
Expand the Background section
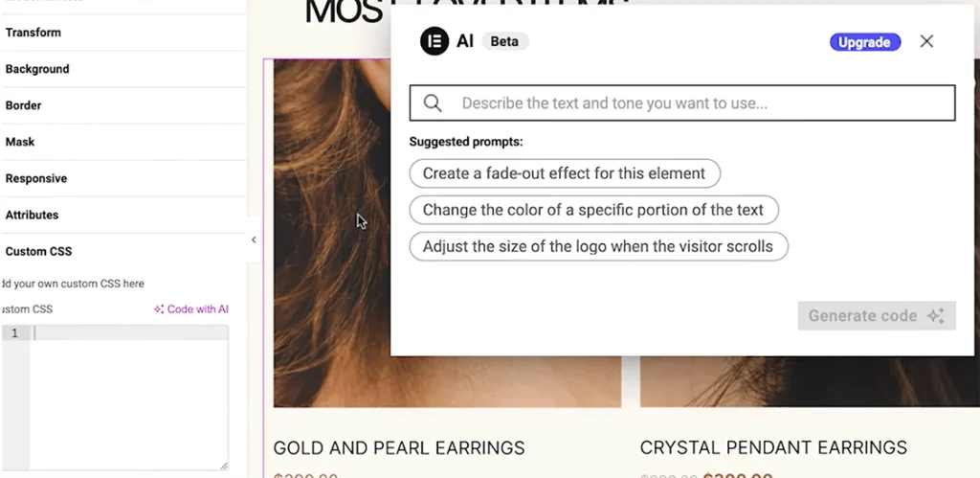click(123, 69)
